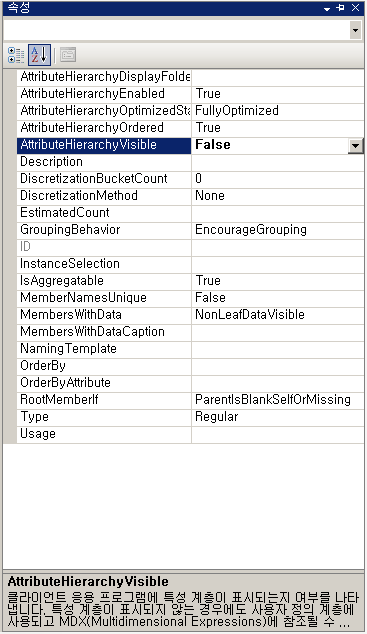367x634 pixels.
Task: Select the NamingTemplate property
Action: [104, 349]
